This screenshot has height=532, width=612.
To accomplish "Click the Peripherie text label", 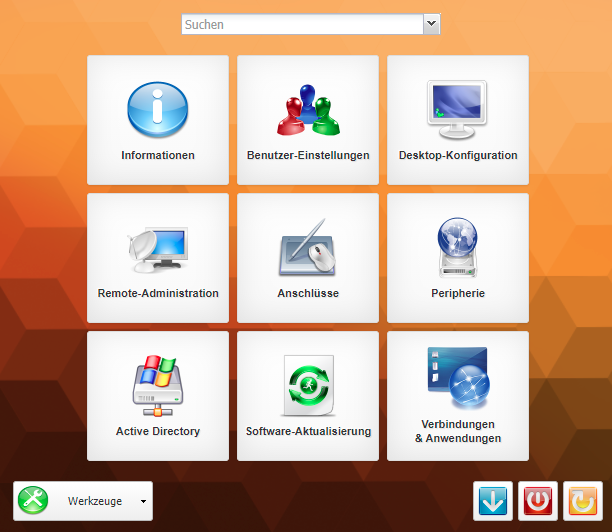I will point(458,294).
